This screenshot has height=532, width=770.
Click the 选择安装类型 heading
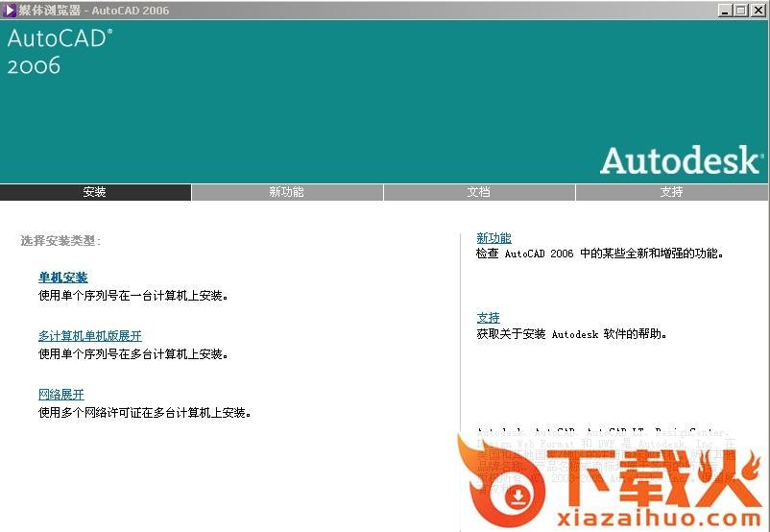pyautogui.click(x=60, y=241)
